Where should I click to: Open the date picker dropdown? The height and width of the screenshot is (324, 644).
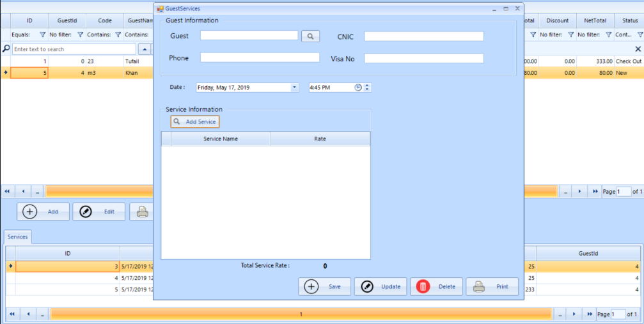coord(294,88)
